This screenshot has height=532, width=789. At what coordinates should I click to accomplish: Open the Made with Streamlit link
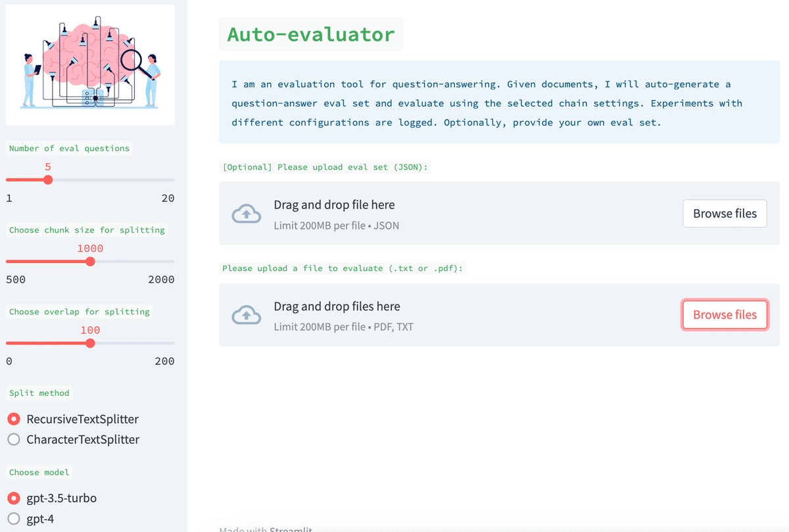click(266, 529)
